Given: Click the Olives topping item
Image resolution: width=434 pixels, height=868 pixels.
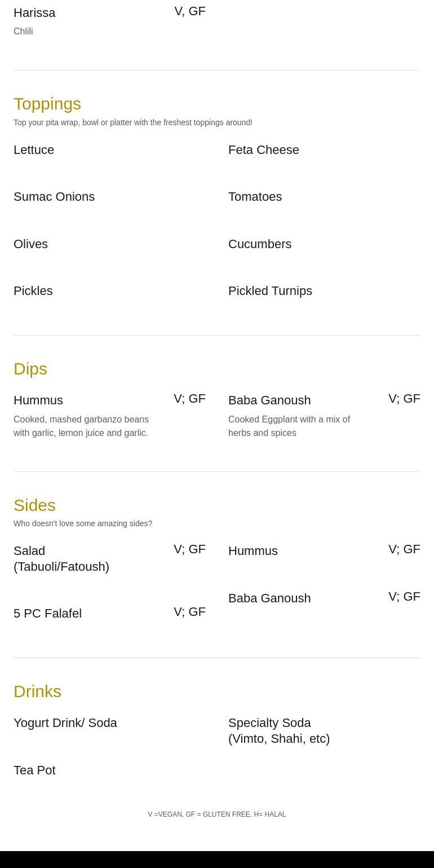Looking at the screenshot, I should [x=30, y=244].
